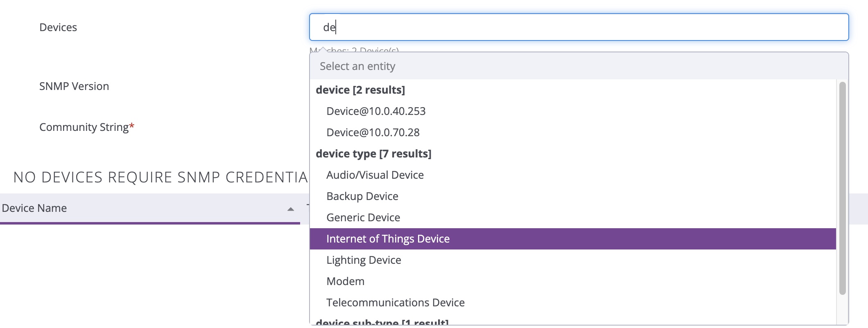Sort by the Device Name column header
The height and width of the screenshot is (328, 868).
34,208
